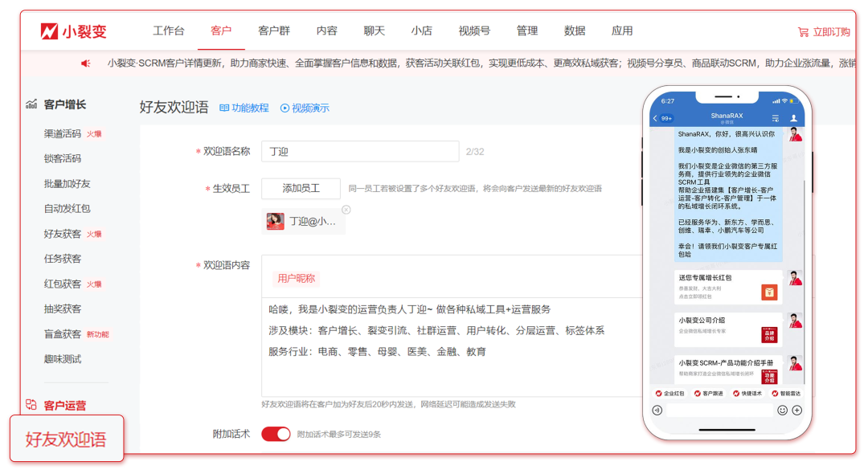Viewport: 868px width, 474px height.
Task: Click the announcement speaker icon
Action: point(86,63)
